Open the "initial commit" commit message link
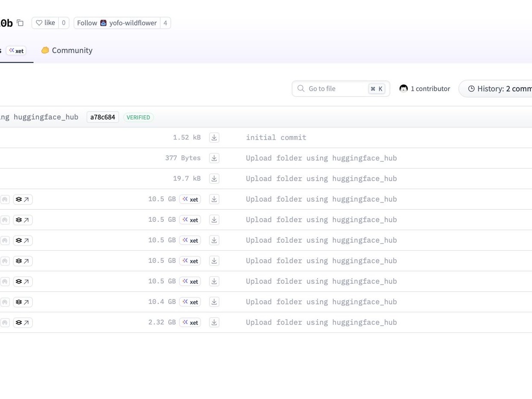 pyautogui.click(x=276, y=137)
